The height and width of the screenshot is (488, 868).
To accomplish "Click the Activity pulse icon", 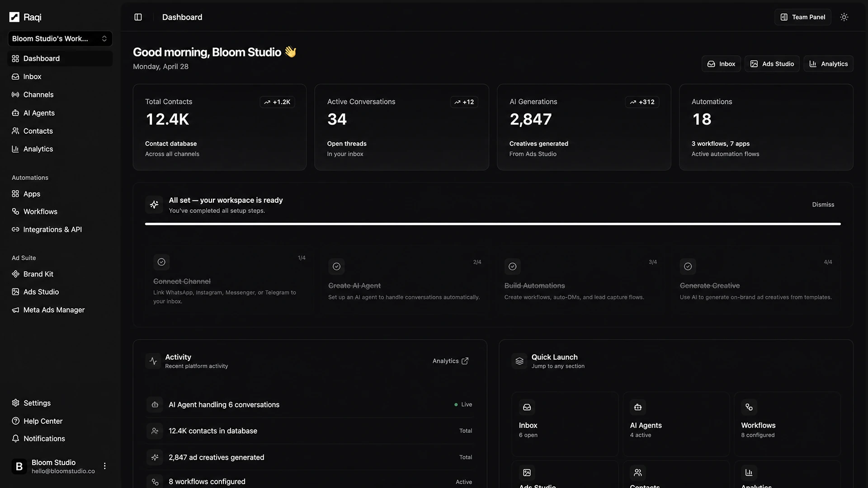I will point(153,361).
